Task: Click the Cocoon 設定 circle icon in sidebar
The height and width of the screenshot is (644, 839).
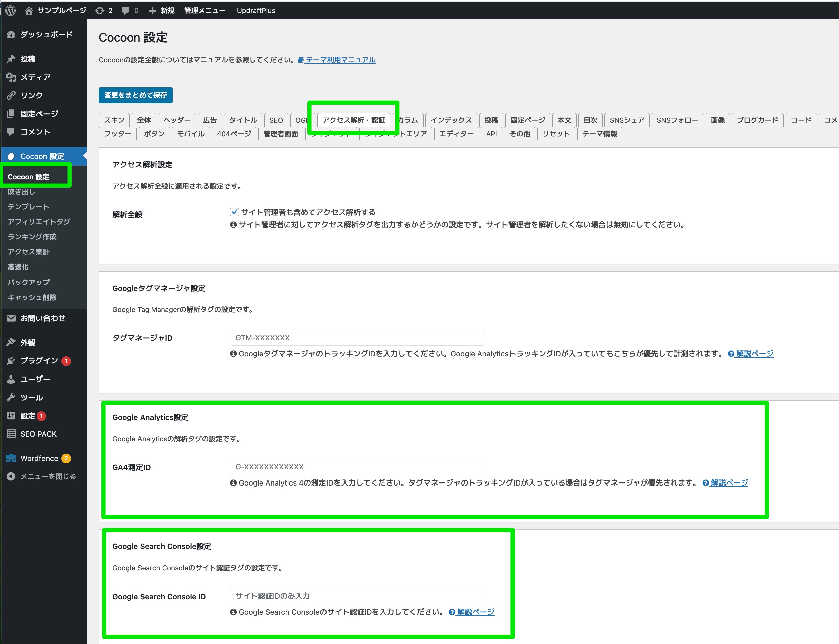Action: 11,156
